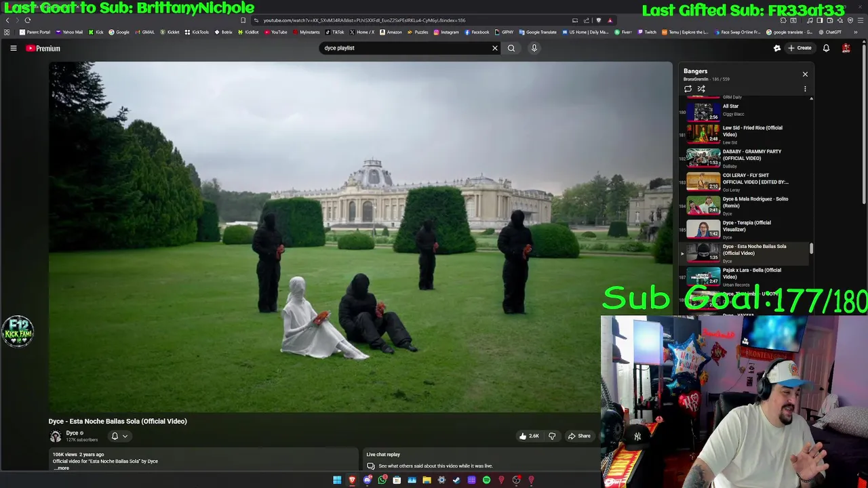Select Dyce & Mala Rodriguez - Solito
Image resolution: width=868 pixels, height=488 pixels.
click(x=743, y=205)
